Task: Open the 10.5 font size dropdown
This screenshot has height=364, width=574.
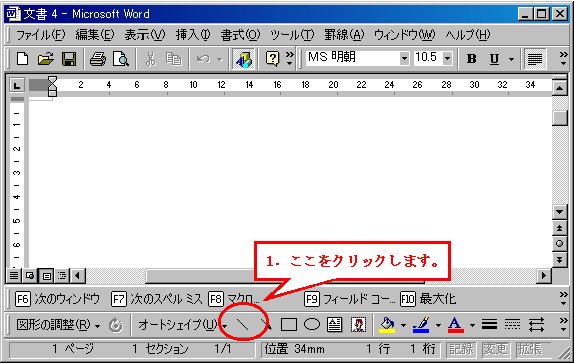Action: click(447, 58)
